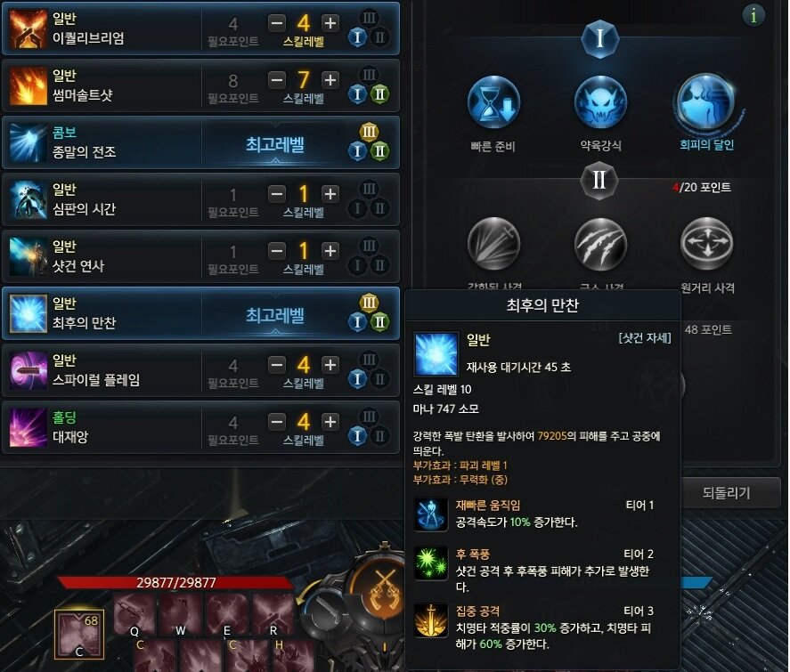The height and width of the screenshot is (672, 790).
Task: Click the tier II hexagon header
Action: (599, 180)
